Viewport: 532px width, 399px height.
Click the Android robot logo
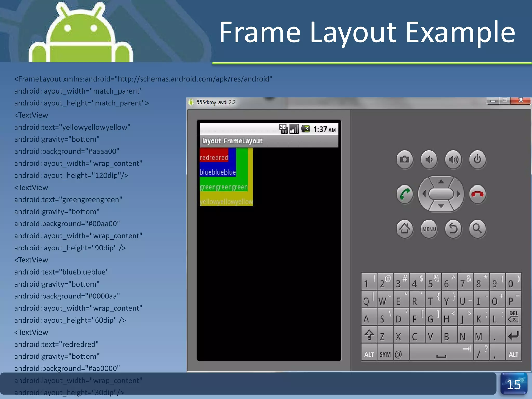[81, 32]
